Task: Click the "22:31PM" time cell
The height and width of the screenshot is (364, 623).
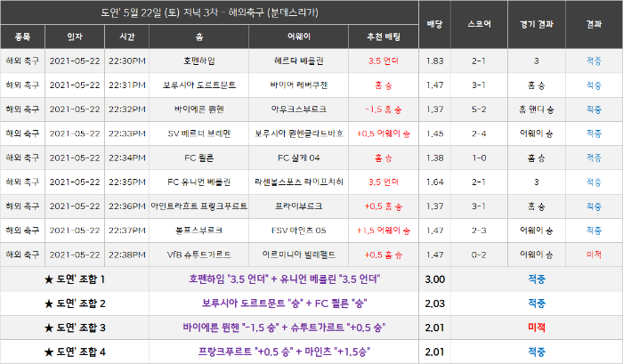Action: click(127, 85)
